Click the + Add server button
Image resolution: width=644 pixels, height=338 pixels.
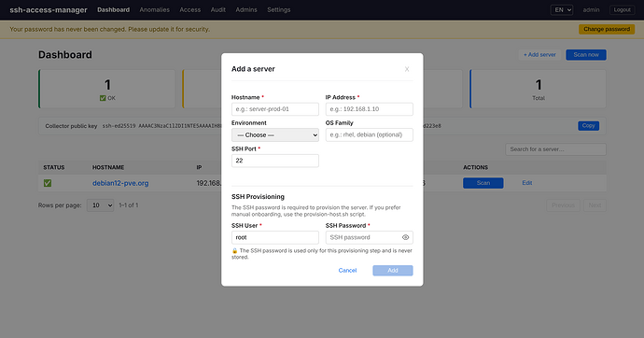pos(539,55)
